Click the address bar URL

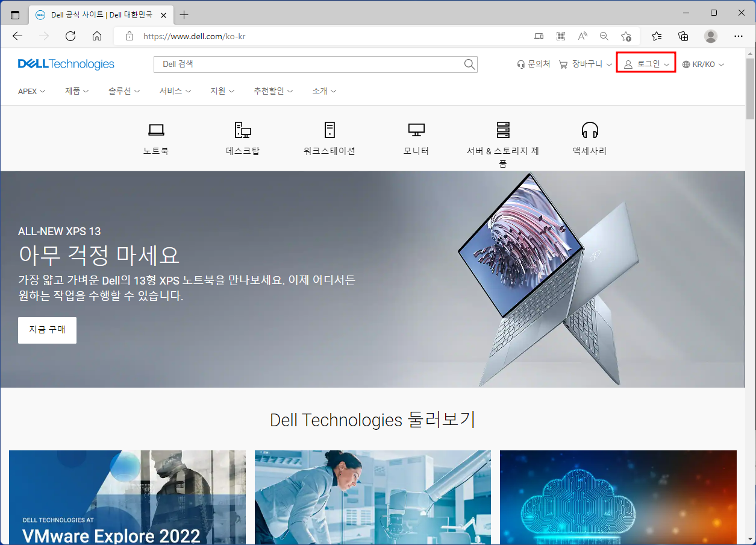pyautogui.click(x=194, y=36)
